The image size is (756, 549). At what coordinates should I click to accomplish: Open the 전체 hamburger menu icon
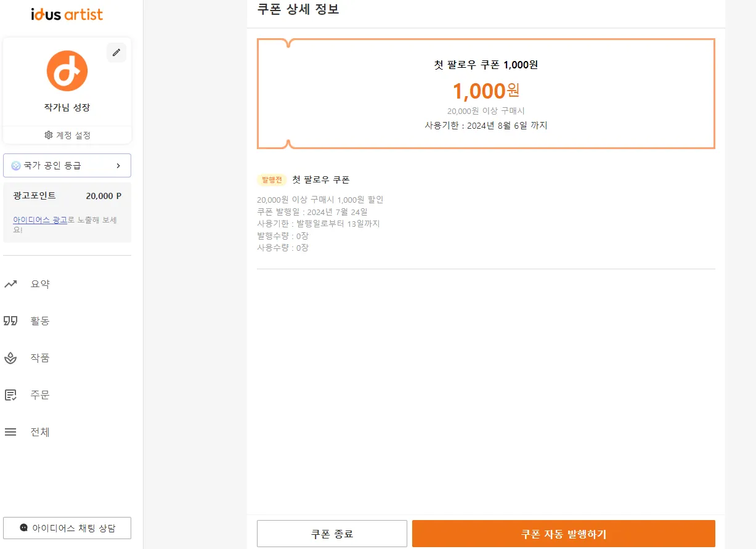pos(10,432)
